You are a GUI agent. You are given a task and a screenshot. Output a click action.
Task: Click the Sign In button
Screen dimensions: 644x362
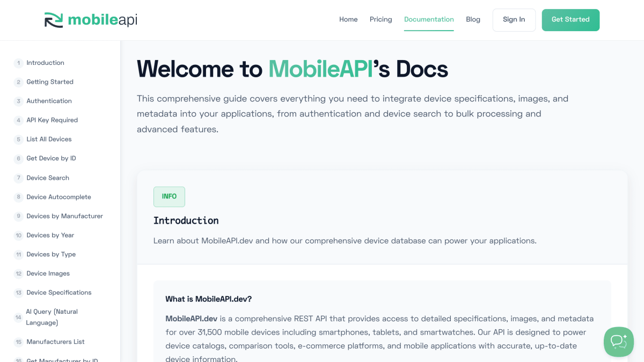point(514,20)
